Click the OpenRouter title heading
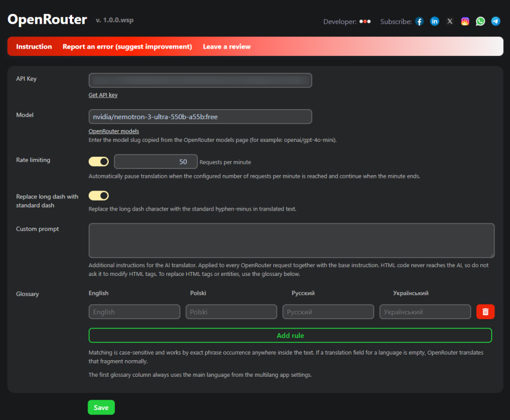This screenshot has height=420, width=510. pyautogui.click(x=47, y=19)
